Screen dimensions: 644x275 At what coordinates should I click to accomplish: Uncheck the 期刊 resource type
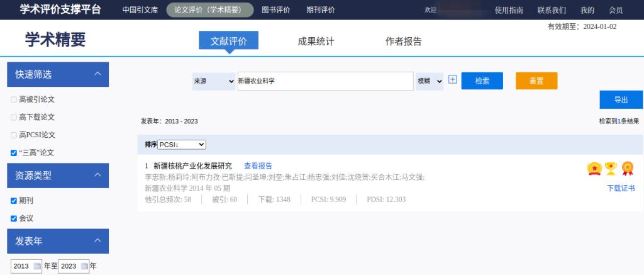tap(14, 201)
